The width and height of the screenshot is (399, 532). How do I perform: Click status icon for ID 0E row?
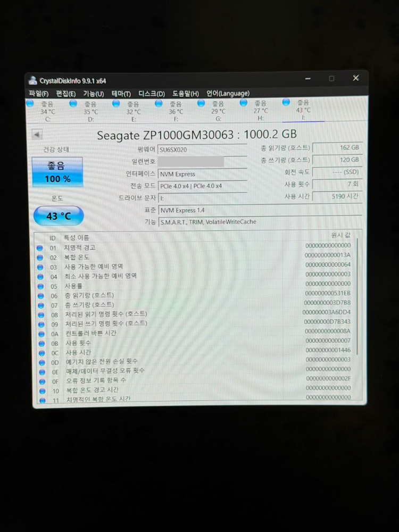click(x=42, y=372)
